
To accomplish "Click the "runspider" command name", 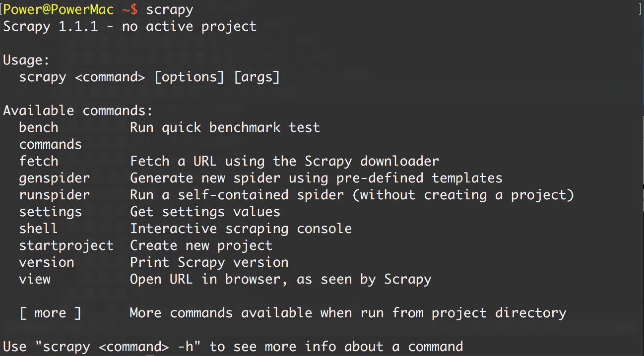I will (55, 195).
